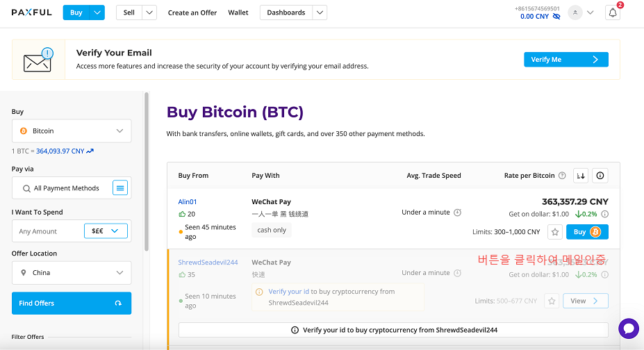Click the Buy tab in top navigation
Image resolution: width=644 pixels, height=350 pixels.
click(x=76, y=12)
